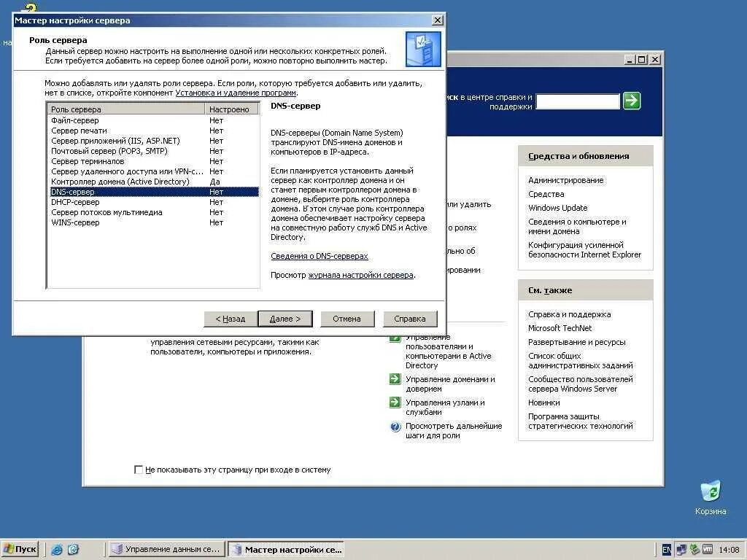Screen dimensions: 747x560
Task: Open 'Справка и поддержка' link
Action: point(569,314)
